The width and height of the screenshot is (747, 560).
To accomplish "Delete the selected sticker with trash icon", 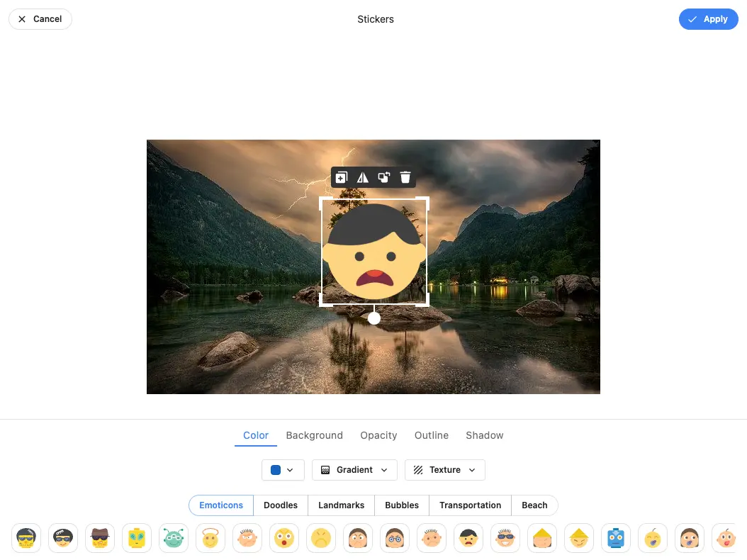I will pyautogui.click(x=405, y=177).
